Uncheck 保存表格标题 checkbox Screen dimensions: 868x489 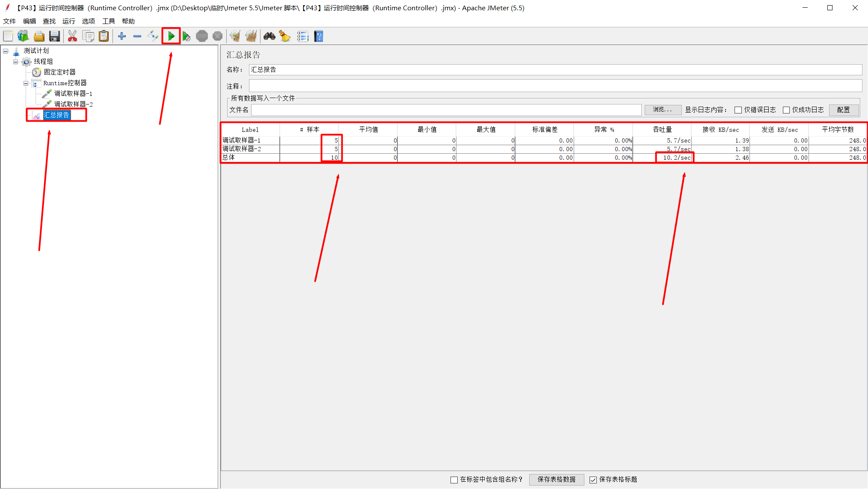tap(593, 480)
